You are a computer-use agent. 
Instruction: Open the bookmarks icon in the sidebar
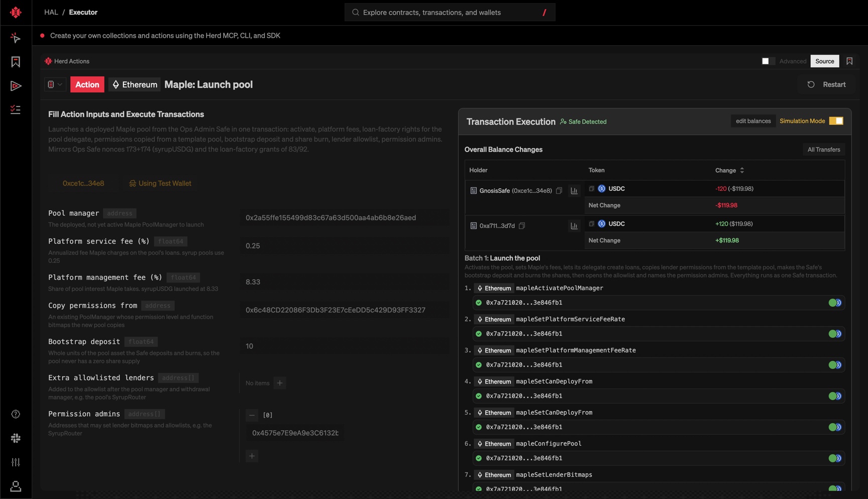16,62
